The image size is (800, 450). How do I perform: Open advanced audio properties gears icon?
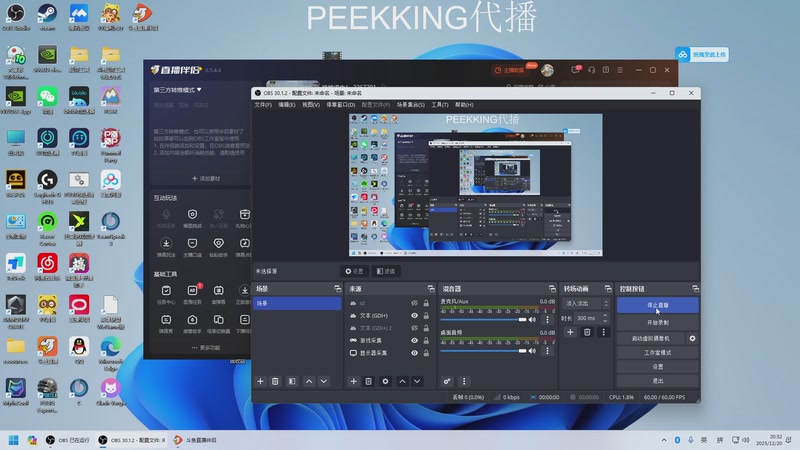(x=447, y=381)
